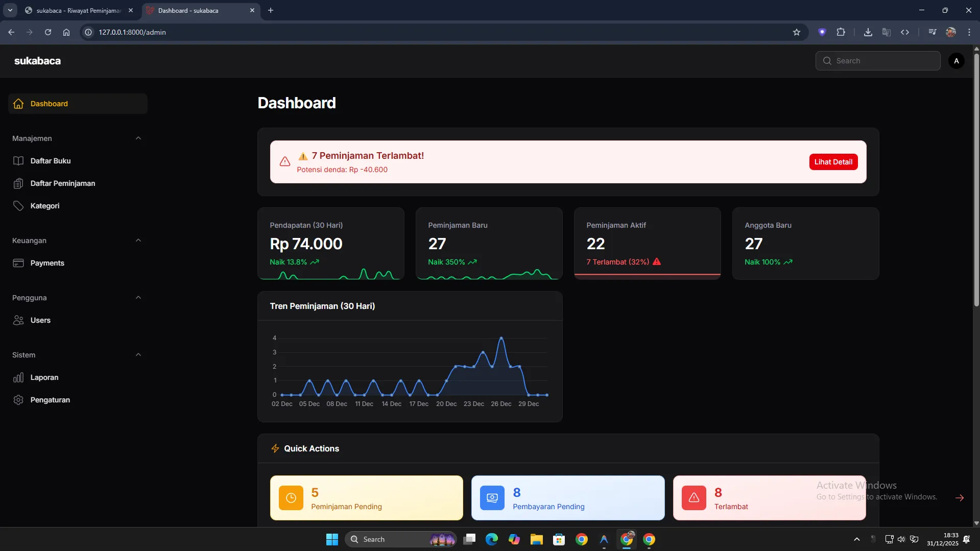Image resolution: width=980 pixels, height=551 pixels.
Task: Open File Explorer from the taskbar
Action: (x=536, y=539)
